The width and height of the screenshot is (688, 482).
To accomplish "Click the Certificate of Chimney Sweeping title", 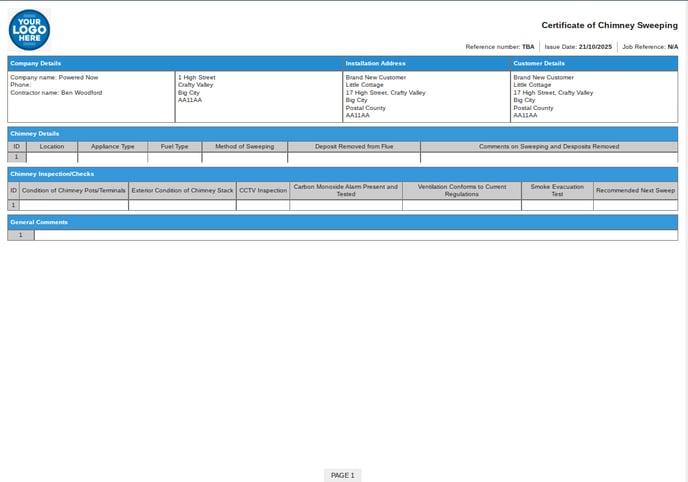I will (609, 25).
